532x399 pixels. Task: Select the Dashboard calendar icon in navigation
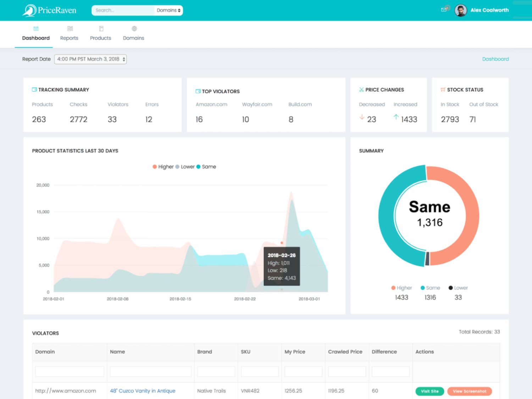(35, 29)
